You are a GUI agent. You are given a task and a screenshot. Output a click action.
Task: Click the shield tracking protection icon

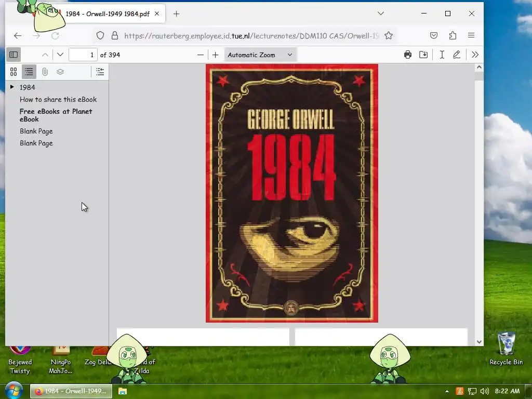click(100, 35)
